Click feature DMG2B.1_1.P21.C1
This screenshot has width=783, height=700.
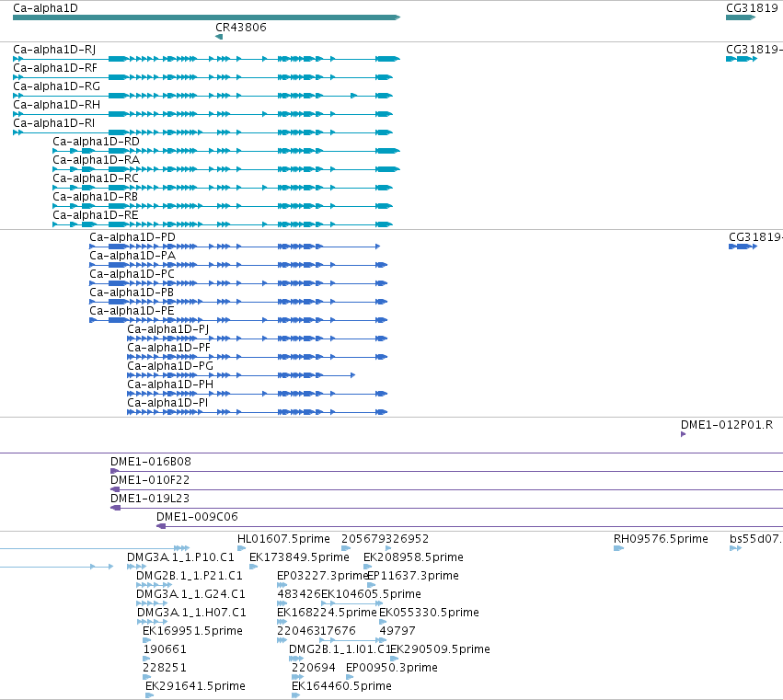[x=155, y=585]
